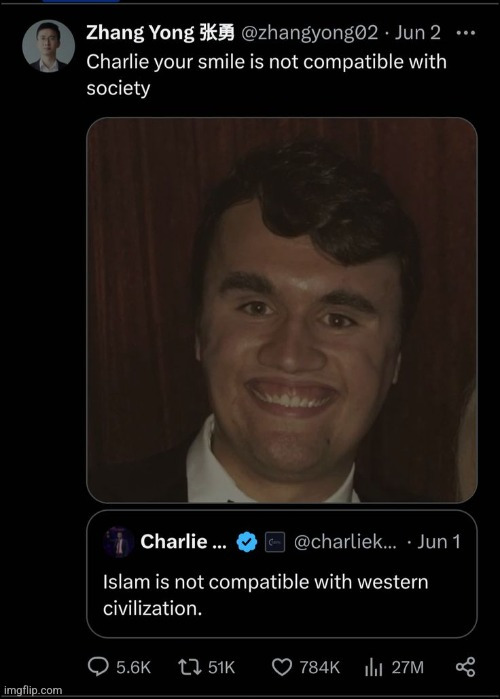Click the blue verified checkmark badge
The width and height of the screenshot is (500, 699).
pyautogui.click(x=246, y=542)
